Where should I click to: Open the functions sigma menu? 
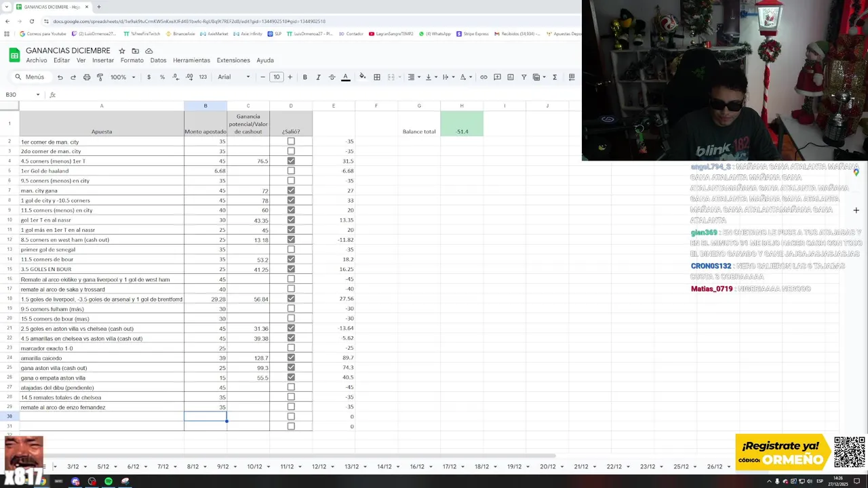click(x=555, y=77)
